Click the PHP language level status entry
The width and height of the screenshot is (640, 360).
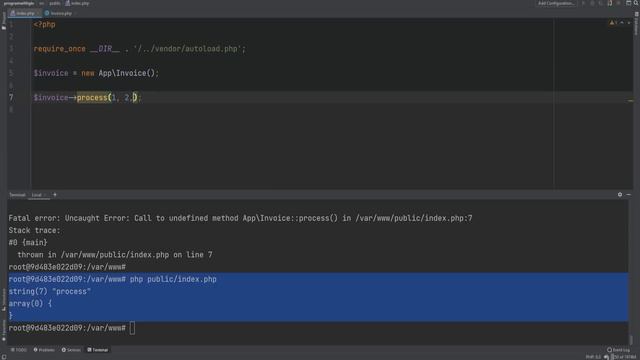tap(593, 357)
